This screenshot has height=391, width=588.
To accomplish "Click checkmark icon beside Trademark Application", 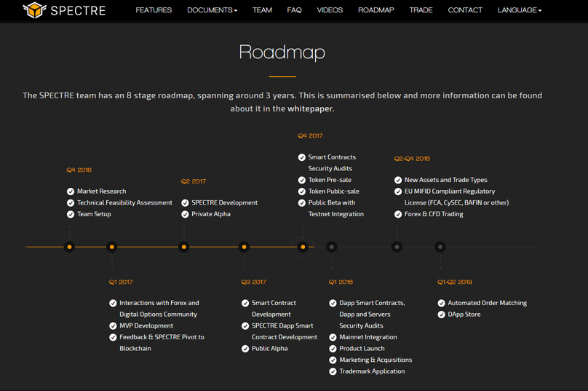I will click(333, 371).
